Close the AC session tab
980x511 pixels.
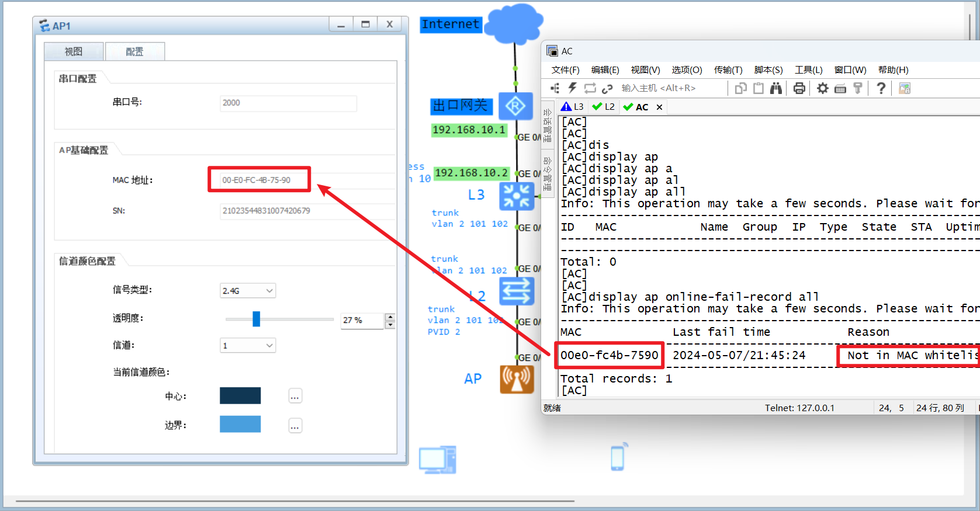tap(659, 107)
